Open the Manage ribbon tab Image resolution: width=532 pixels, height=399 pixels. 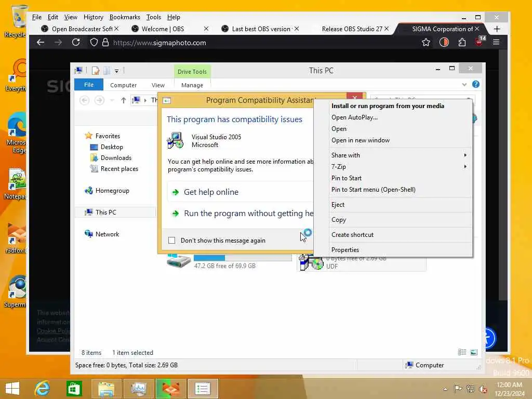click(x=192, y=85)
